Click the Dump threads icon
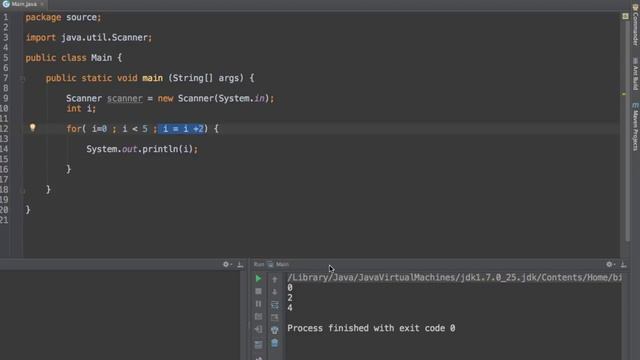 click(258, 316)
